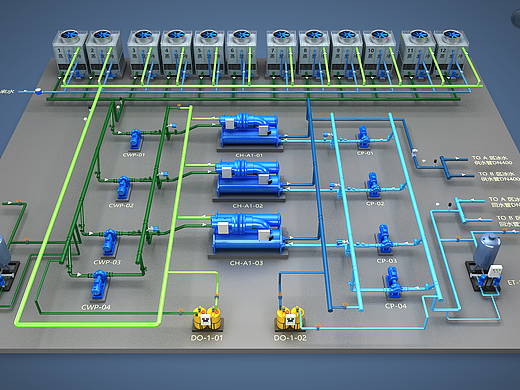Select cooling tower number 9

[347, 53]
